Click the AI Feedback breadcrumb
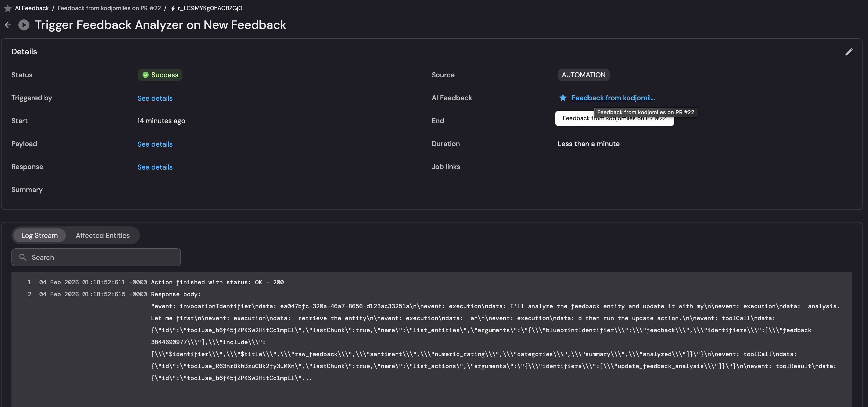The width and height of the screenshot is (868, 407). [32, 8]
